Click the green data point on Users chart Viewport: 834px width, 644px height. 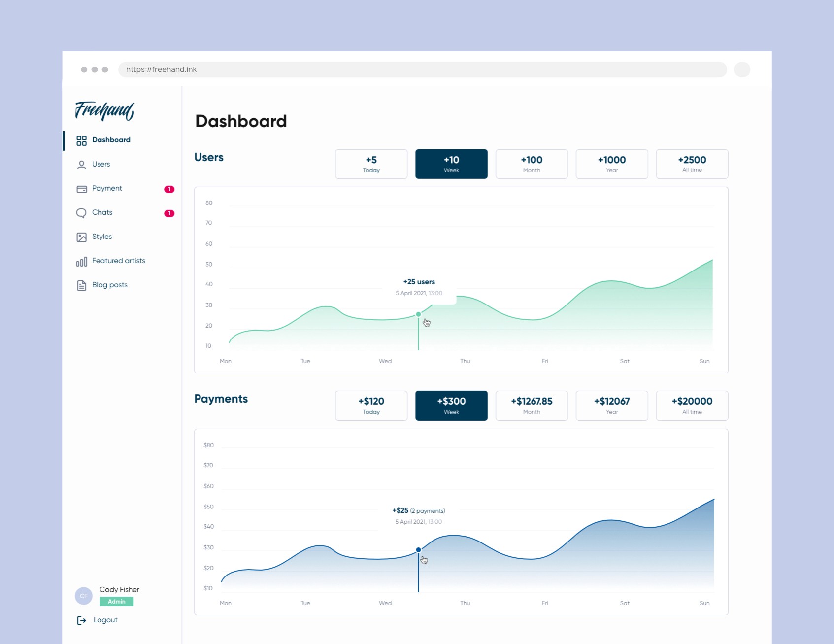click(x=418, y=314)
